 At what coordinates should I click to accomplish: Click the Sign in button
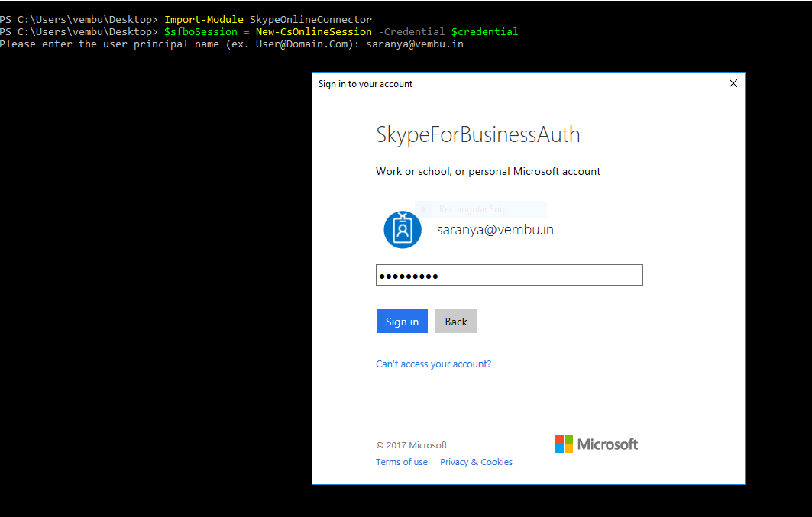tap(402, 322)
